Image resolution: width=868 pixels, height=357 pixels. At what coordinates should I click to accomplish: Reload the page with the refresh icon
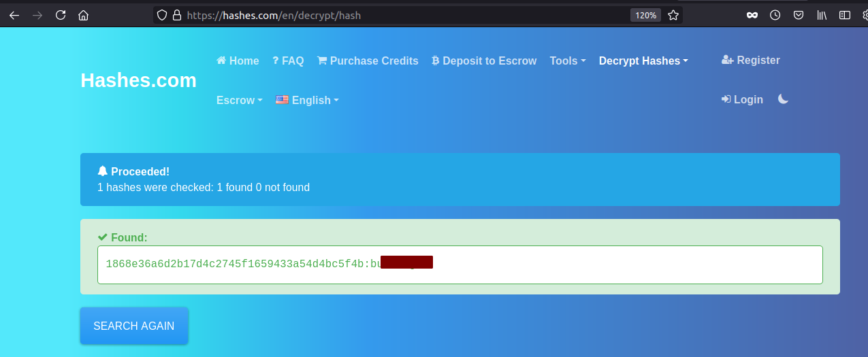click(61, 15)
